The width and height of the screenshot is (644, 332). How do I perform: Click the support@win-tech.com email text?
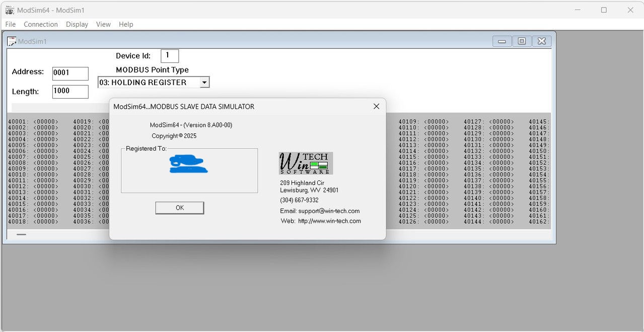coord(329,211)
